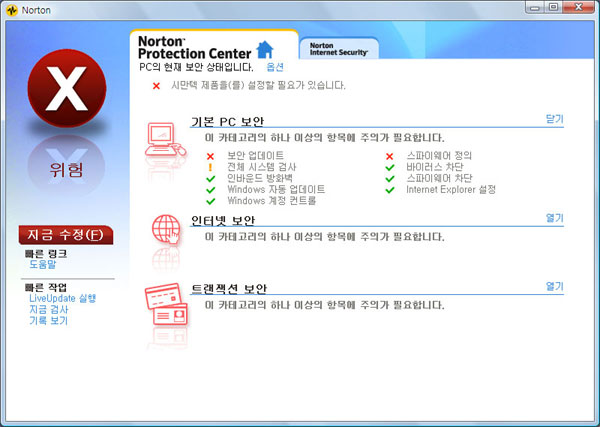600x427 pixels.
Task: Open the 도움말 help link
Action: click(x=42, y=264)
